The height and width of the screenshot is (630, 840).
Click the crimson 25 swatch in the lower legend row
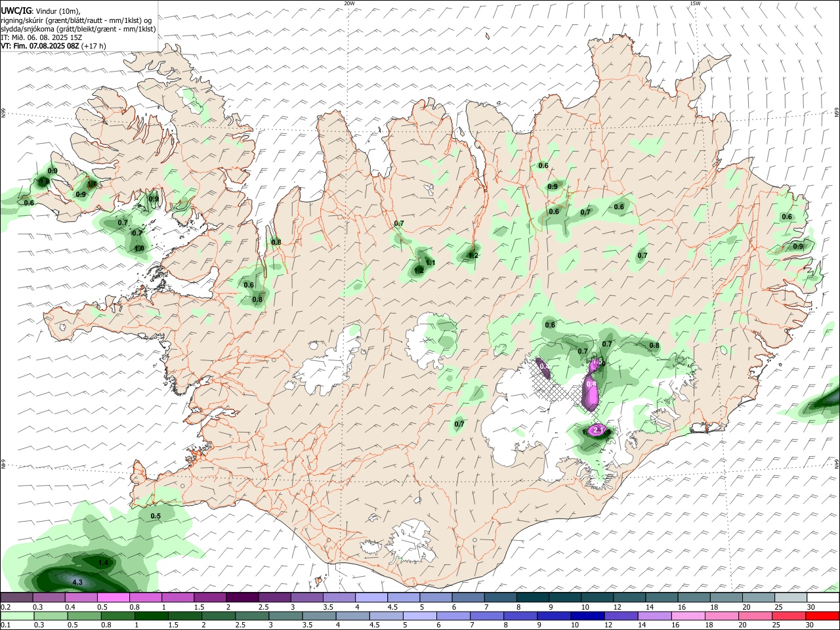(x=789, y=616)
